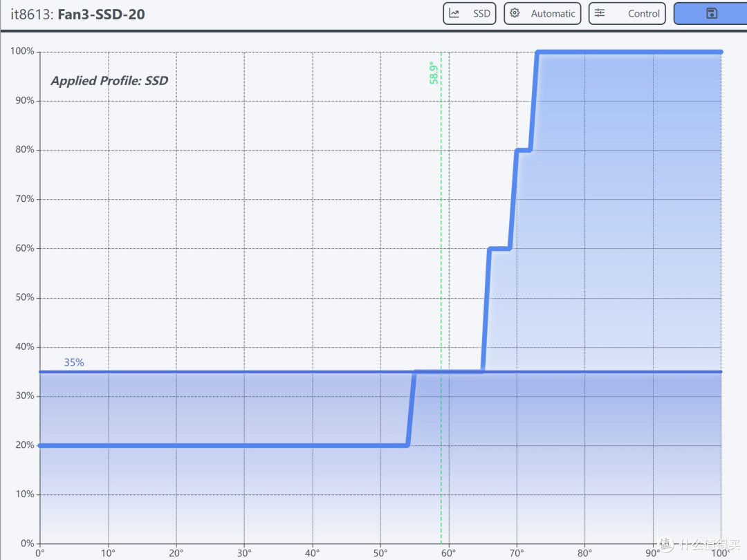Open the SSD profile dropdown
This screenshot has height=560, width=747.
pos(469,13)
